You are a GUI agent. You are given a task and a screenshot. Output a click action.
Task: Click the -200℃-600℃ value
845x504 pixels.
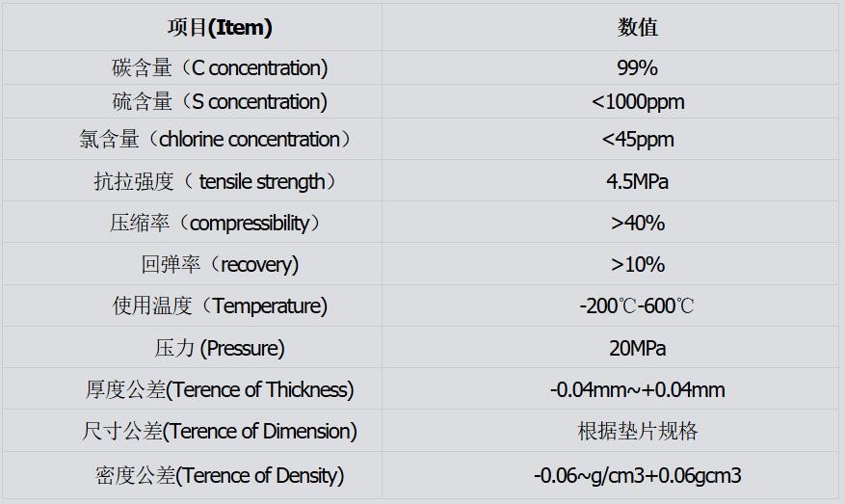(x=637, y=305)
